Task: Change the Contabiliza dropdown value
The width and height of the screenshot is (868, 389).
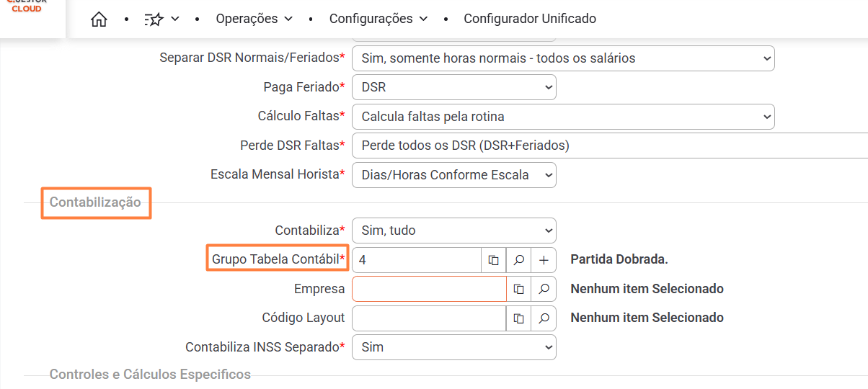Action: click(x=453, y=231)
